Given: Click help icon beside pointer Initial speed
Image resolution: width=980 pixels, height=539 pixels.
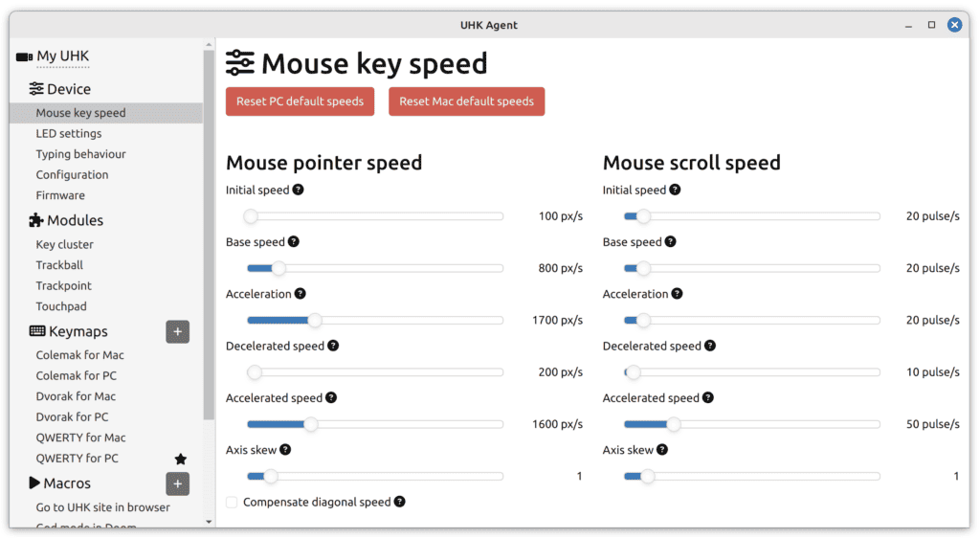Looking at the screenshot, I should click(298, 190).
